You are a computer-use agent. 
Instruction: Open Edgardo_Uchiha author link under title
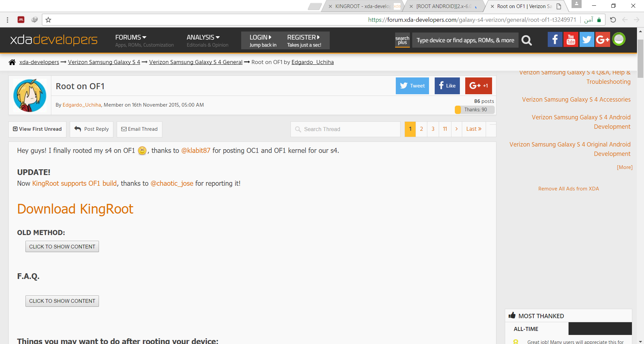(82, 105)
